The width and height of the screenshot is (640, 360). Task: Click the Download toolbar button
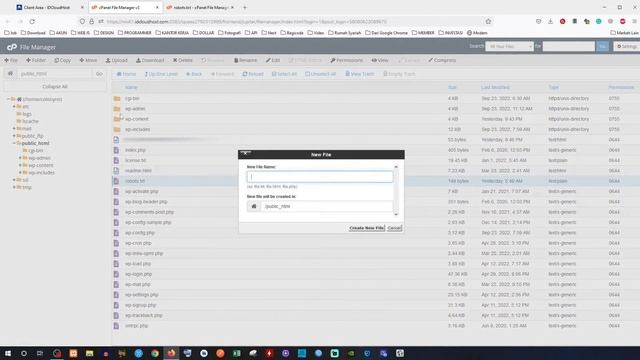click(x=150, y=60)
